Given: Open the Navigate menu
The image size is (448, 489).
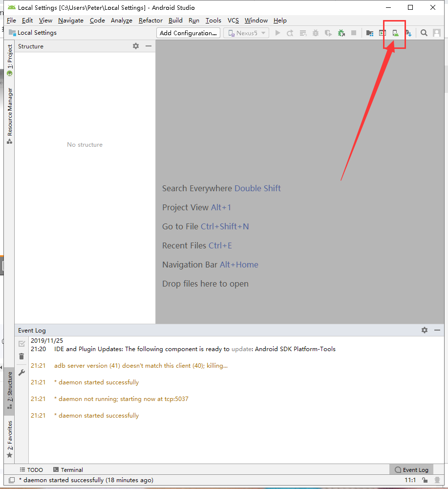Looking at the screenshot, I should tap(71, 20).
